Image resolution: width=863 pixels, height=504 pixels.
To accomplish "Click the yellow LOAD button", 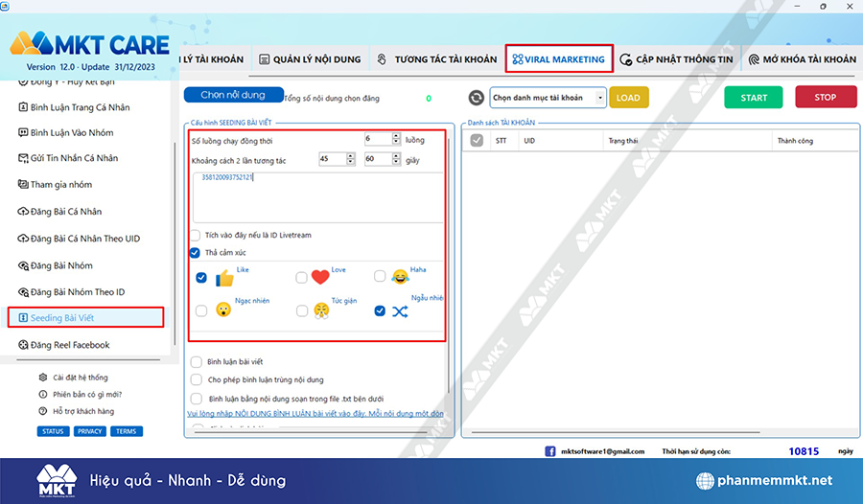I will (628, 98).
